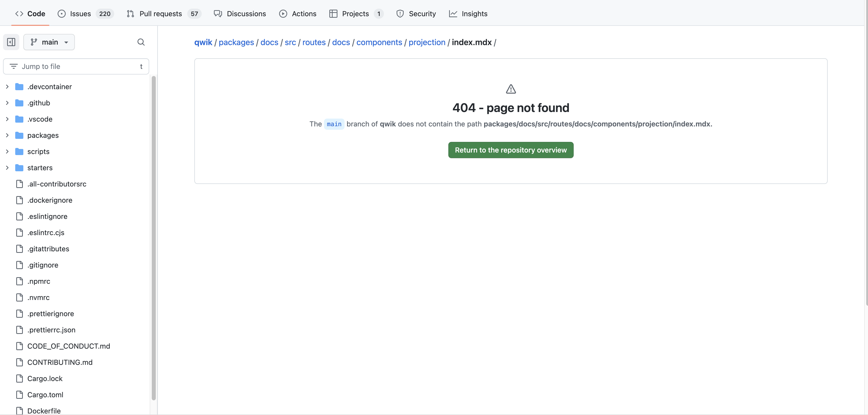Click the filter icon in Jump to file
The image size is (868, 415).
pyautogui.click(x=14, y=66)
